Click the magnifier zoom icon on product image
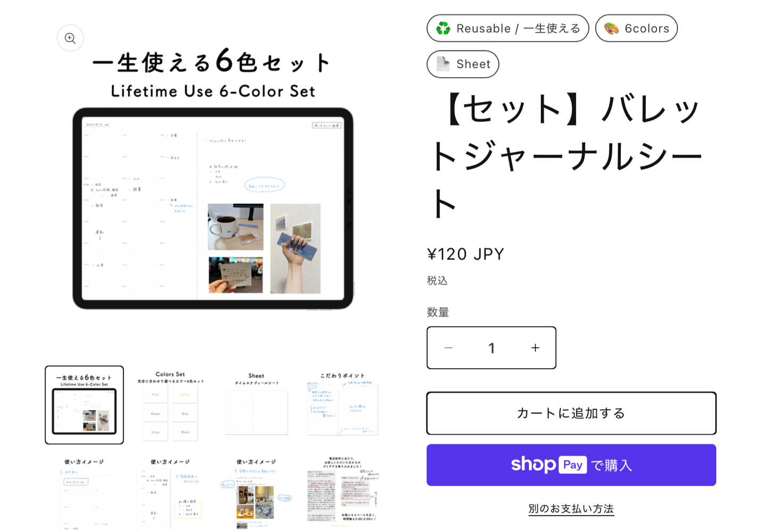This screenshot has height=532, width=762. [x=70, y=38]
